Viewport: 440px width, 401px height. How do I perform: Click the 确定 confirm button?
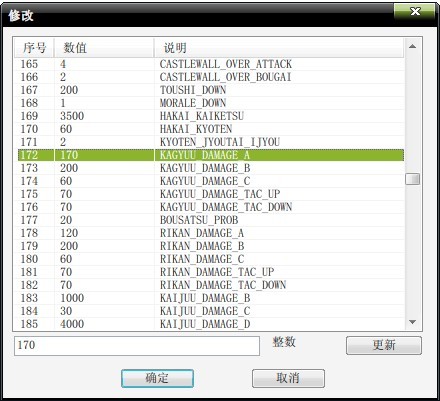(x=157, y=378)
